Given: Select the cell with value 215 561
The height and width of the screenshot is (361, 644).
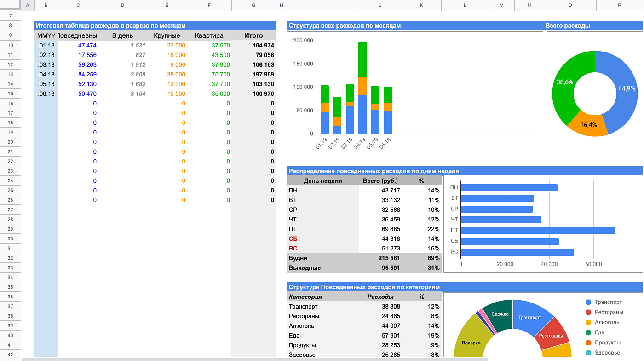Looking at the screenshot, I should pos(380,258).
